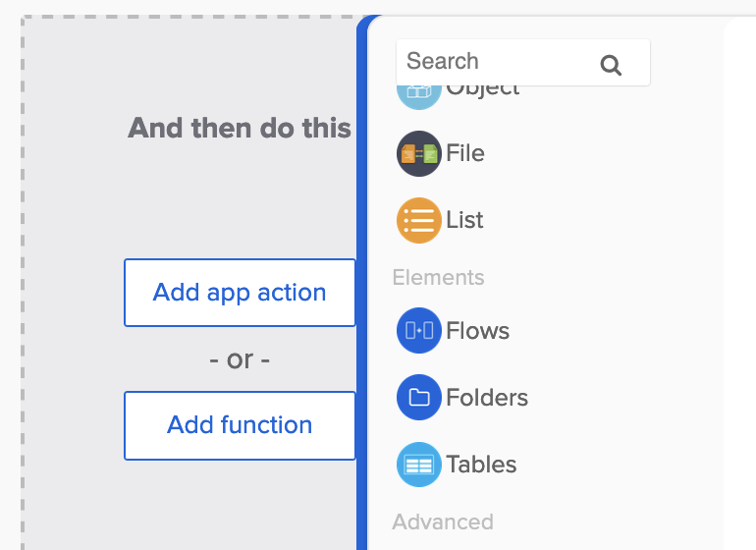This screenshot has width=756, height=550.
Task: Select the Folders icon
Action: pyautogui.click(x=419, y=398)
